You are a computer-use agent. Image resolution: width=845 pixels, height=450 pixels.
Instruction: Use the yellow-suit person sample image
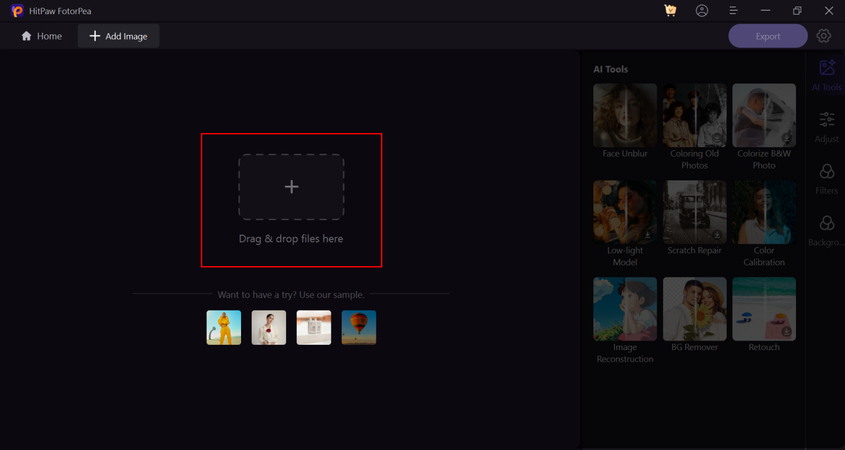224,328
